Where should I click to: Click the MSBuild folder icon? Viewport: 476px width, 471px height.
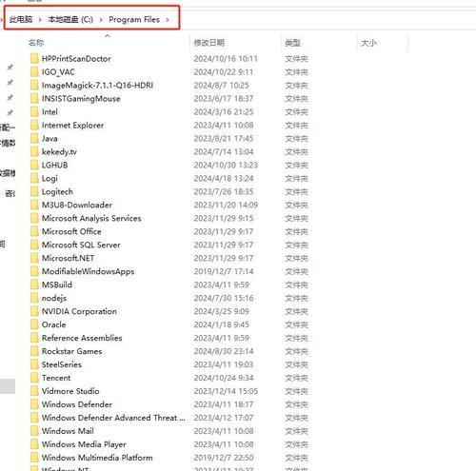pos(34,285)
